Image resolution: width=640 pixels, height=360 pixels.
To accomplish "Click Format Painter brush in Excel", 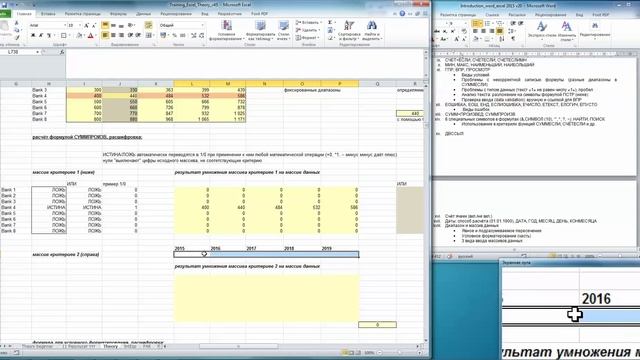I will [17, 37].
